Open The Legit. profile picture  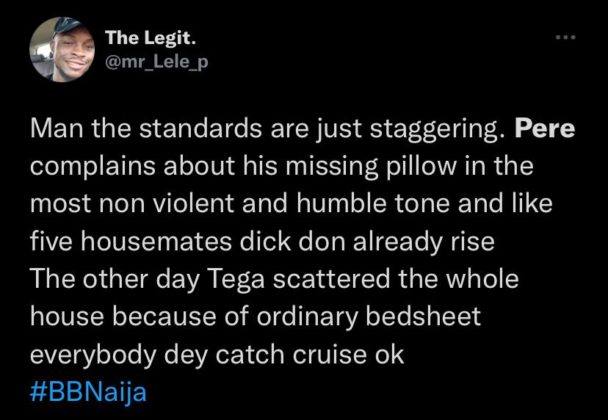62,50
